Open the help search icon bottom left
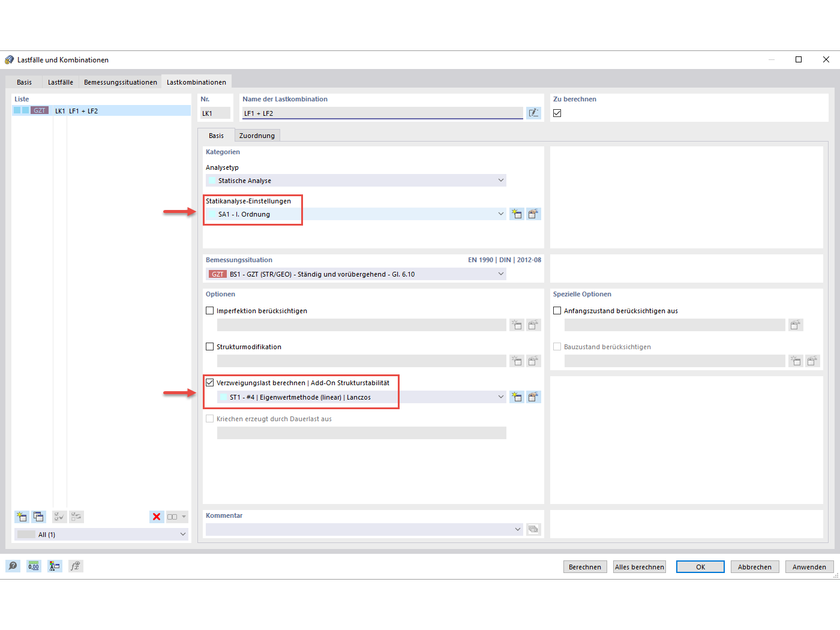 click(x=13, y=566)
